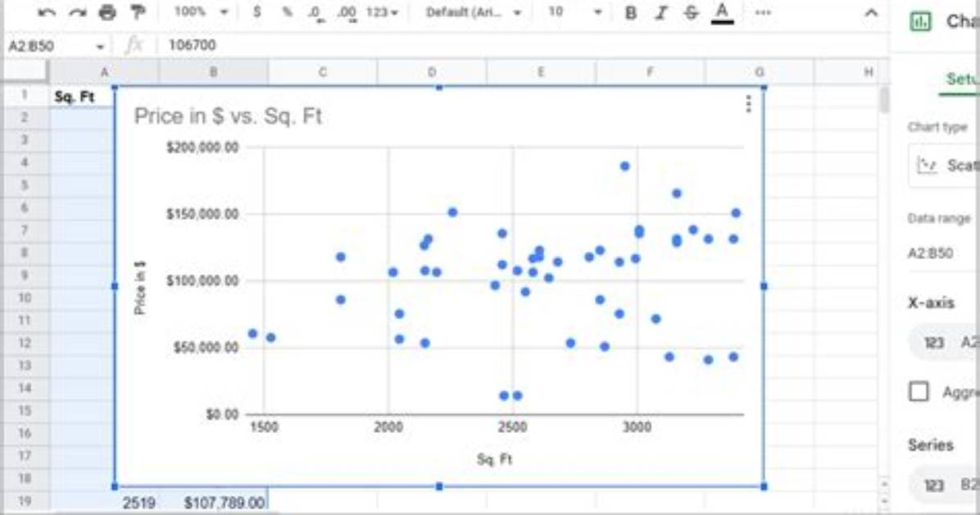
Task: Click the 2500 horizontal axis label
Action: pyautogui.click(x=512, y=426)
